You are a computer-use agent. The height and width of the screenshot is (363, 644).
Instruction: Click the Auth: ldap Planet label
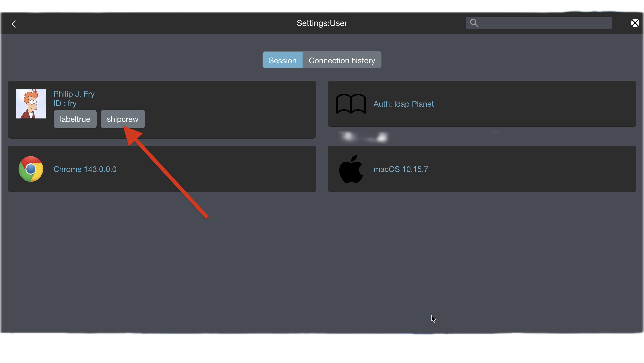(403, 104)
